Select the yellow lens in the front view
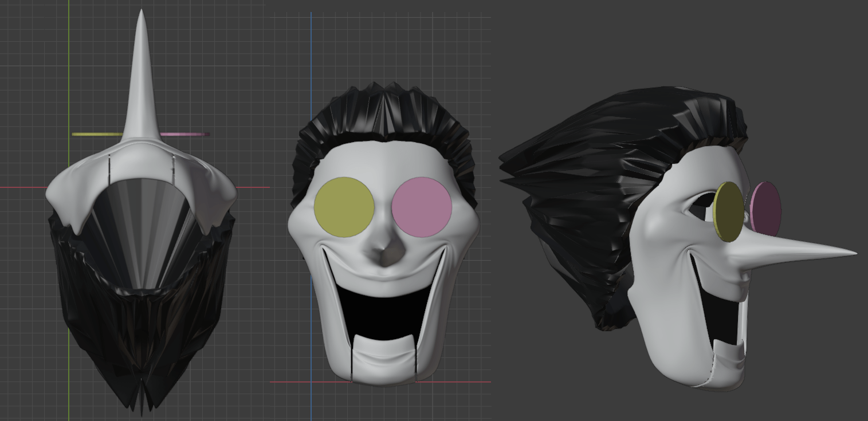 344,207
